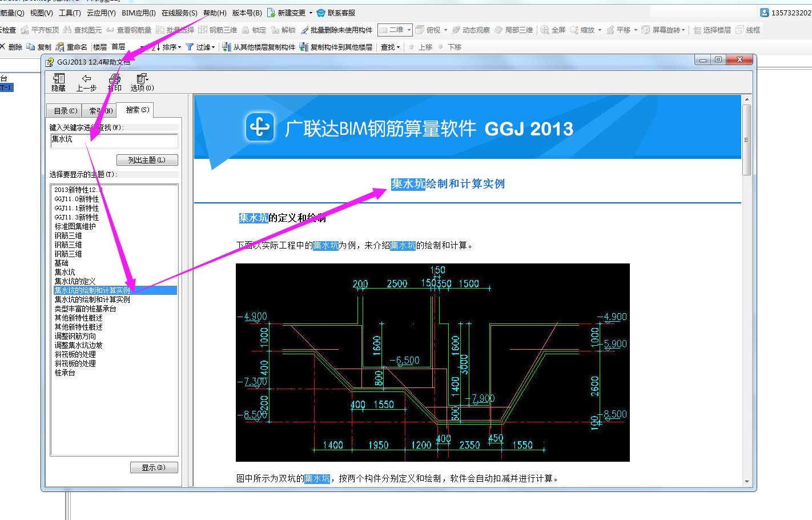Image resolution: width=812 pixels, height=520 pixels.
Task: Click 批量删除未使用构件 brush icon
Action: pyautogui.click(x=304, y=30)
